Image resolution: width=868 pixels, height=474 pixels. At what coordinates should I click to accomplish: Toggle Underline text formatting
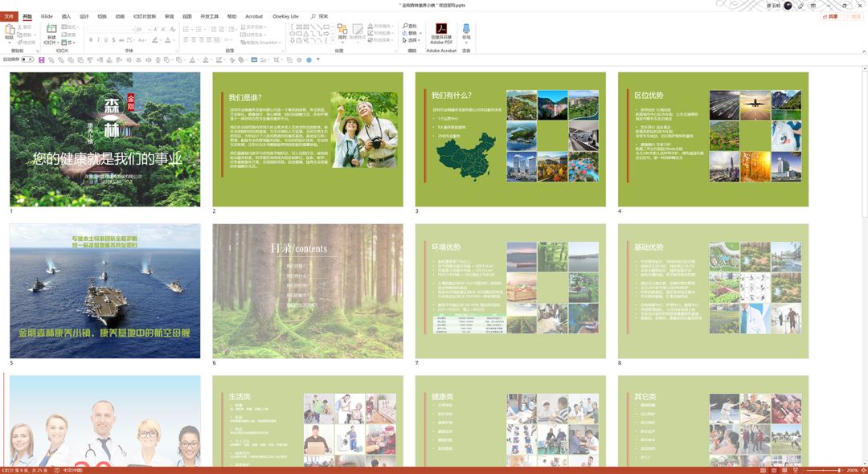pyautogui.click(x=106, y=40)
